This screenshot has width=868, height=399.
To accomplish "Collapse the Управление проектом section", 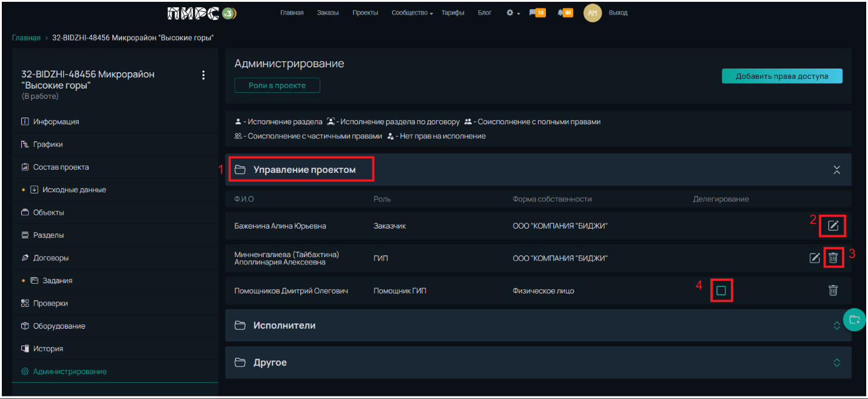I will coord(837,170).
